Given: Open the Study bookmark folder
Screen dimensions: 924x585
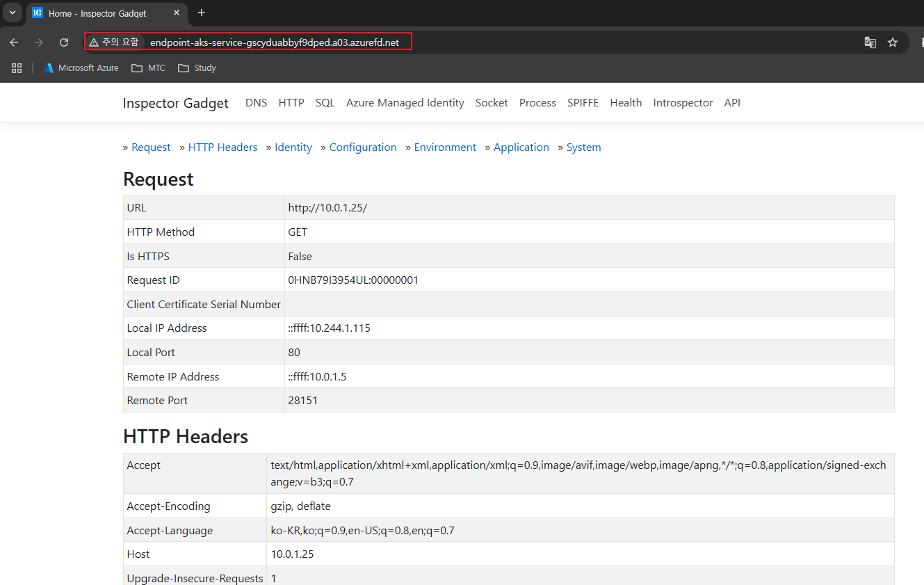Looking at the screenshot, I should coord(197,68).
